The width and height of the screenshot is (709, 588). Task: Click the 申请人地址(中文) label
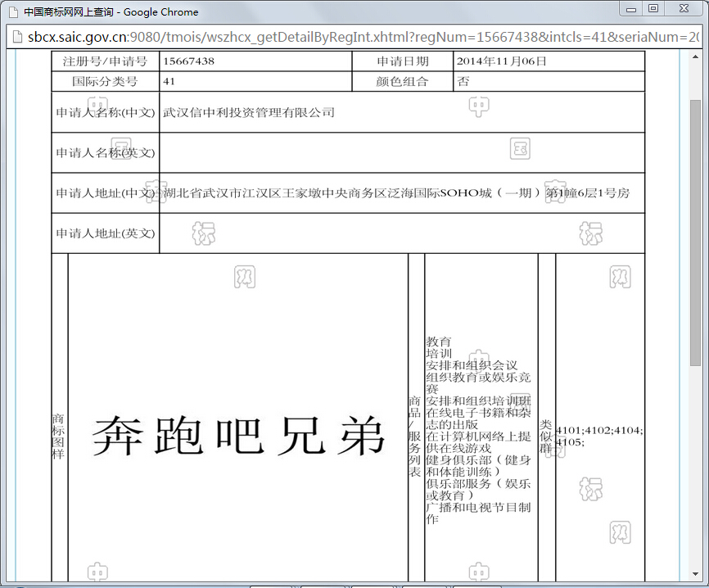coord(106,193)
